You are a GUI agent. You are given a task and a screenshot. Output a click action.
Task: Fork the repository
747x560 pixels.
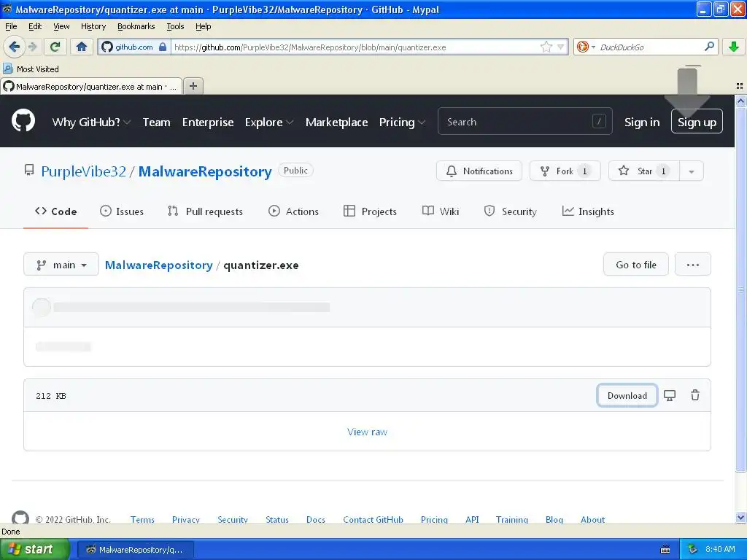coord(565,171)
